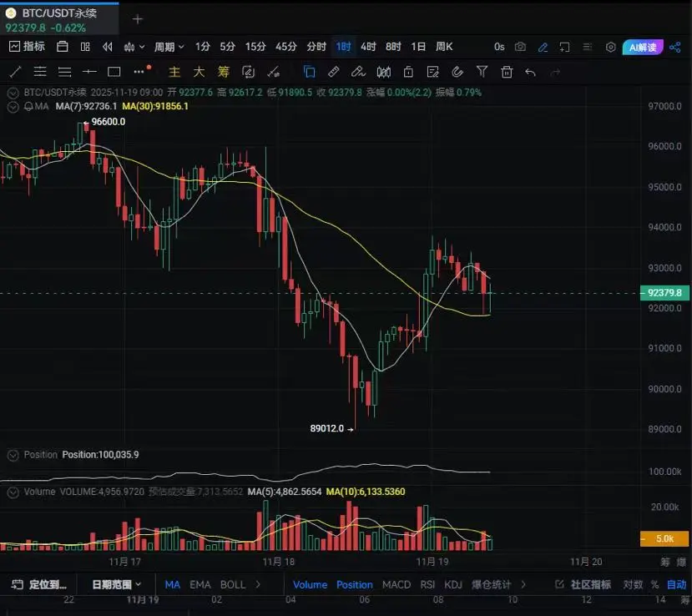Click the candlestick compare icon
This screenshot has width=692, height=616.
(383, 72)
